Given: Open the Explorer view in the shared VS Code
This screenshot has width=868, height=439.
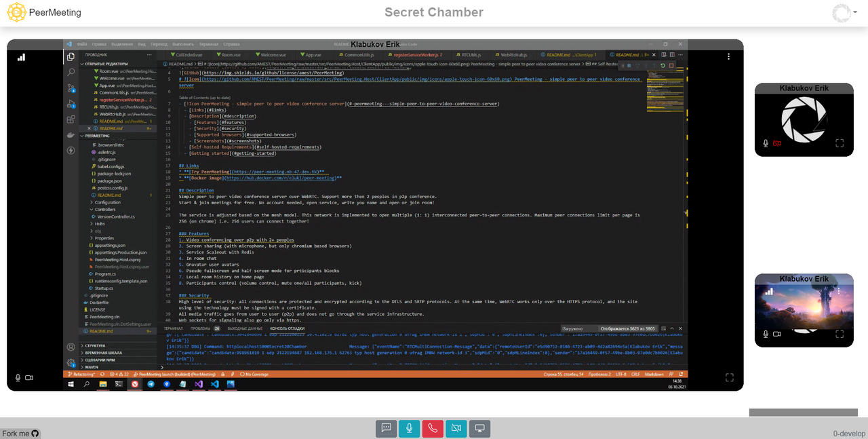Looking at the screenshot, I should tap(71, 57).
